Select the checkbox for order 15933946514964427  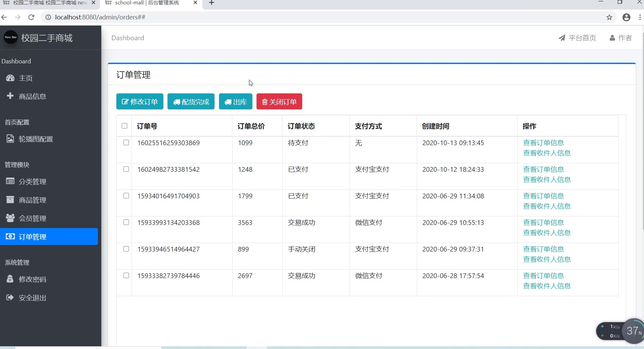coord(126,249)
